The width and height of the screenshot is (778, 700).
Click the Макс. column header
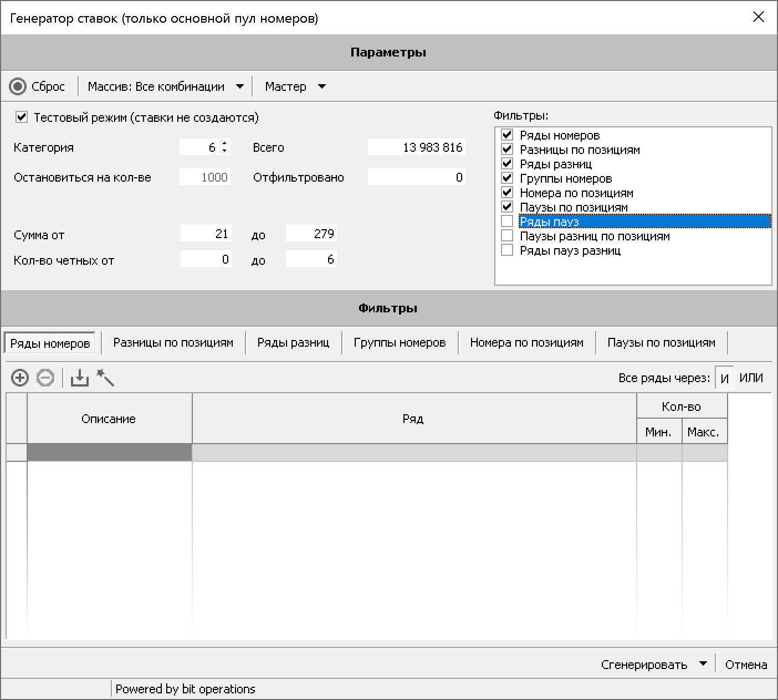[704, 432]
